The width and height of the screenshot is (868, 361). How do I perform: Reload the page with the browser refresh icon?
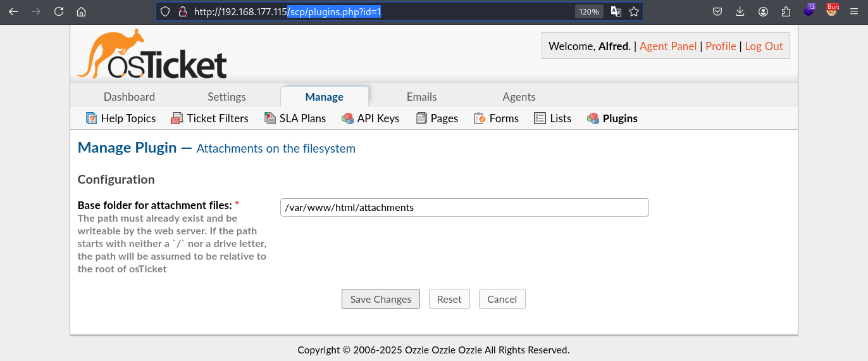tap(59, 11)
